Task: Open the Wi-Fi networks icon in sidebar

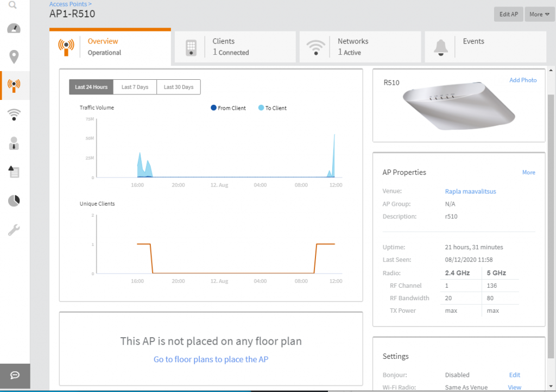Action: point(14,114)
